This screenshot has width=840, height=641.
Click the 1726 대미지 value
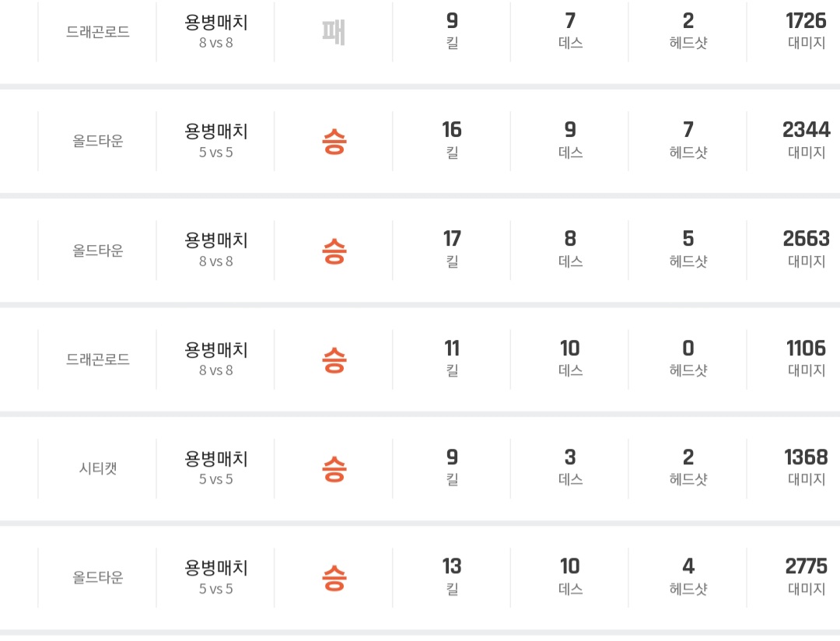[806, 21]
